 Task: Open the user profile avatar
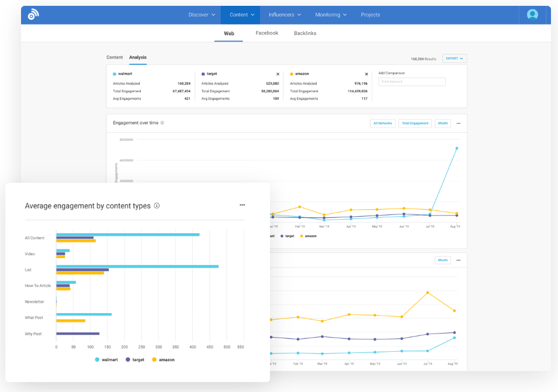[x=532, y=15]
